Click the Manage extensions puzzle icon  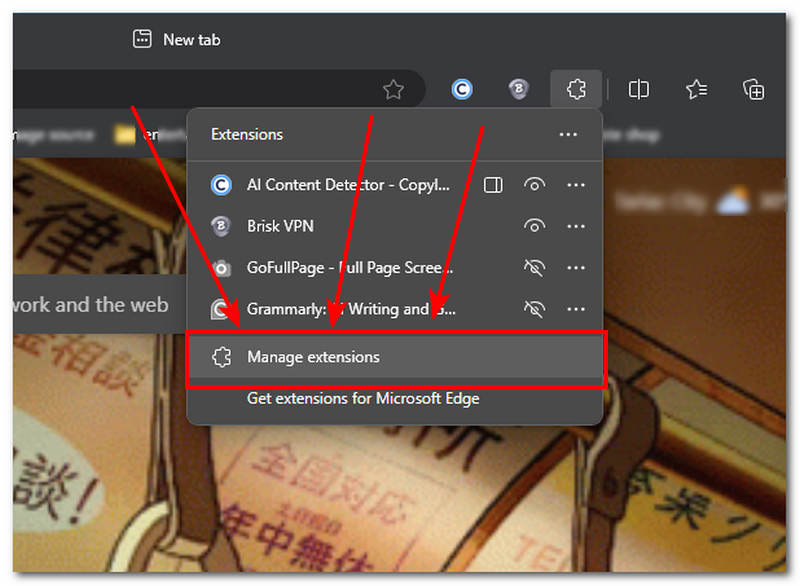click(221, 357)
